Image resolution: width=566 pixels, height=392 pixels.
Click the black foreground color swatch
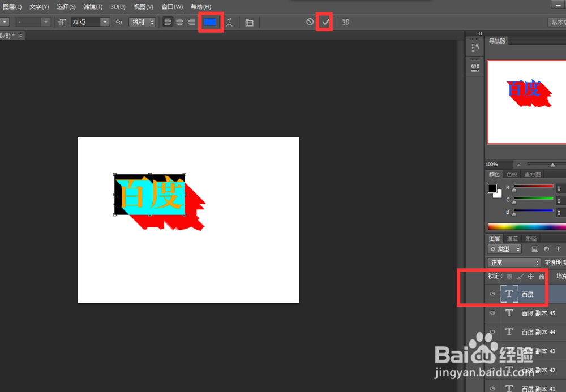pyautogui.click(x=492, y=188)
